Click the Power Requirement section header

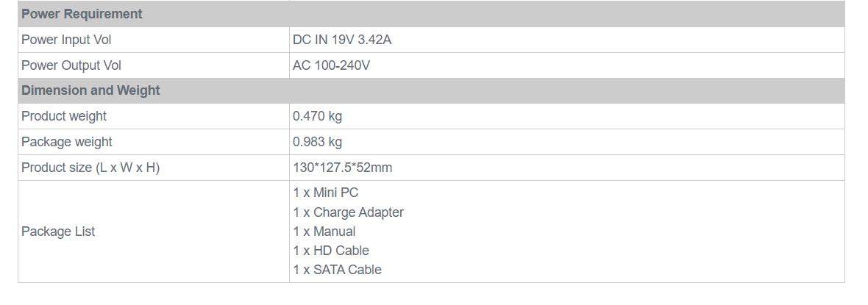(x=82, y=15)
